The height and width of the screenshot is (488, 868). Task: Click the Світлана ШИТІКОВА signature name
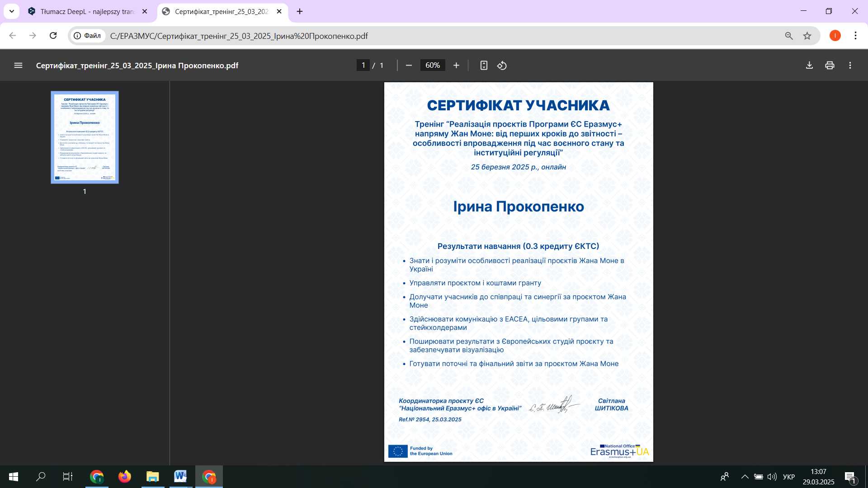[611, 404]
